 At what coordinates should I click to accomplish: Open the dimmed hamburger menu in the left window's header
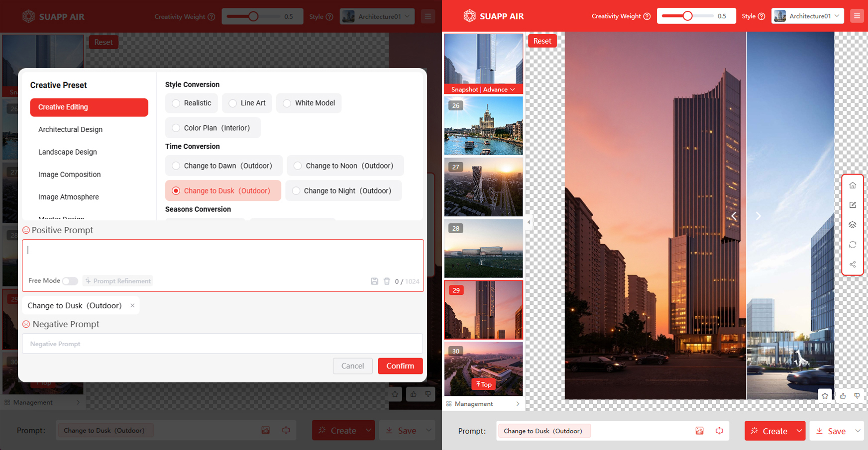point(428,16)
